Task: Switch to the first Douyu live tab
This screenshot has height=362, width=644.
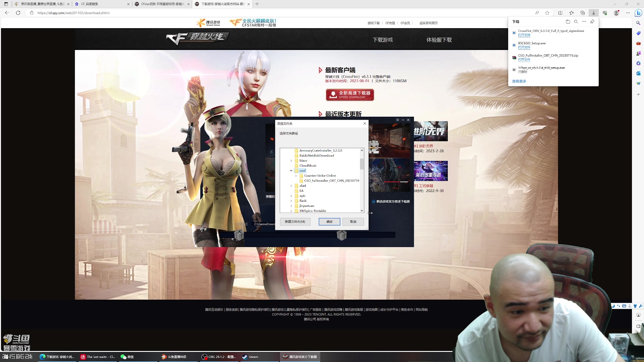Action: click(x=42, y=4)
